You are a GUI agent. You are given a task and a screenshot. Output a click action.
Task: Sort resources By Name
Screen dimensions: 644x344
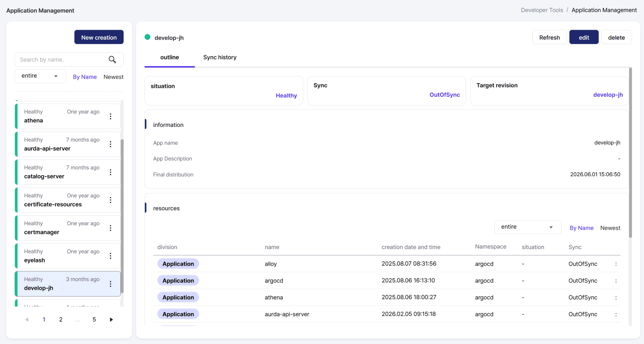(581, 228)
